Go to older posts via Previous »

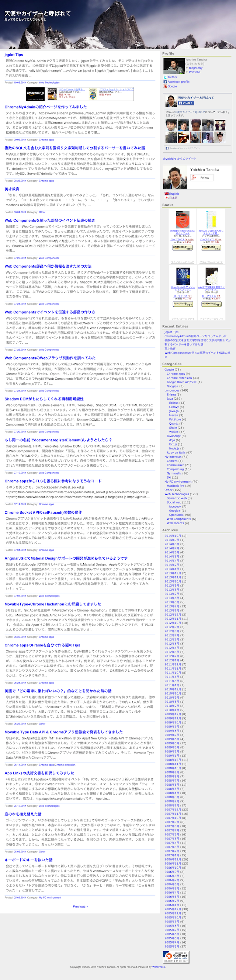[x=80, y=906]
